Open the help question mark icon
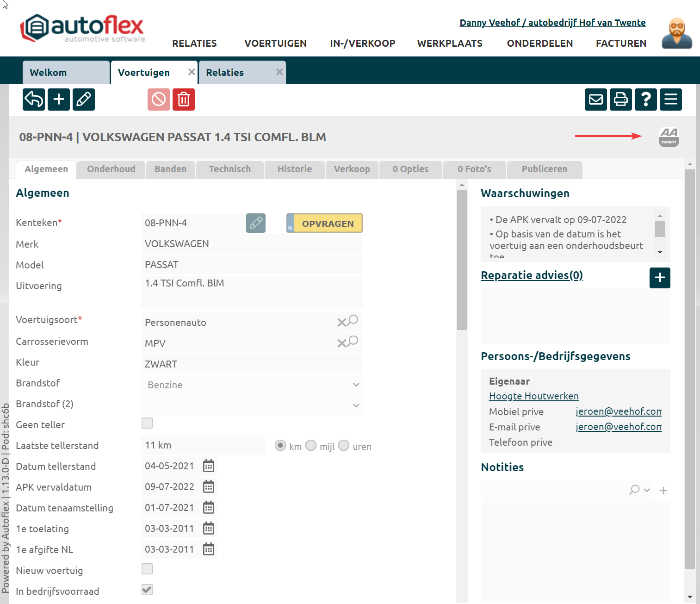This screenshot has height=604, width=700. (x=646, y=100)
